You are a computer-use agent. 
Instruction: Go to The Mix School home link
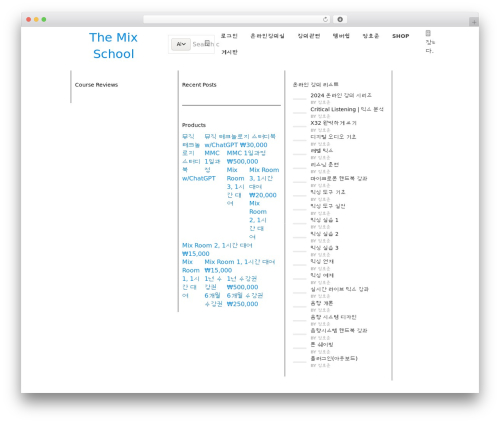113,45
